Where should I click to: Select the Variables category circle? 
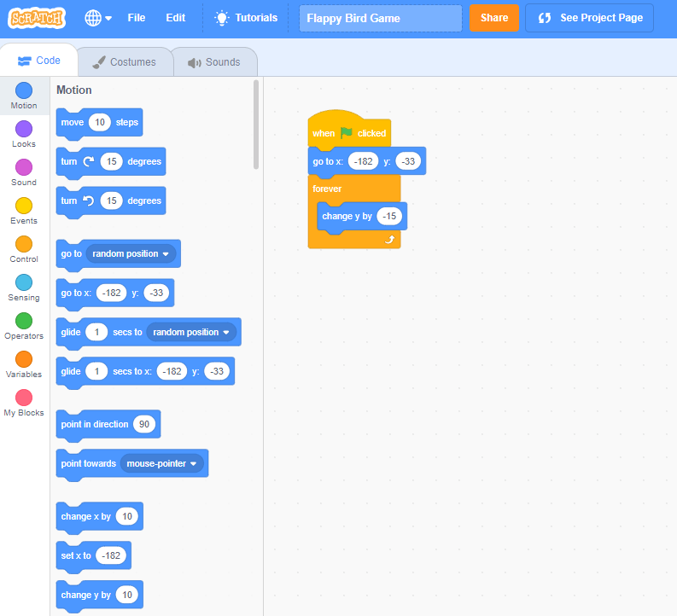24,359
